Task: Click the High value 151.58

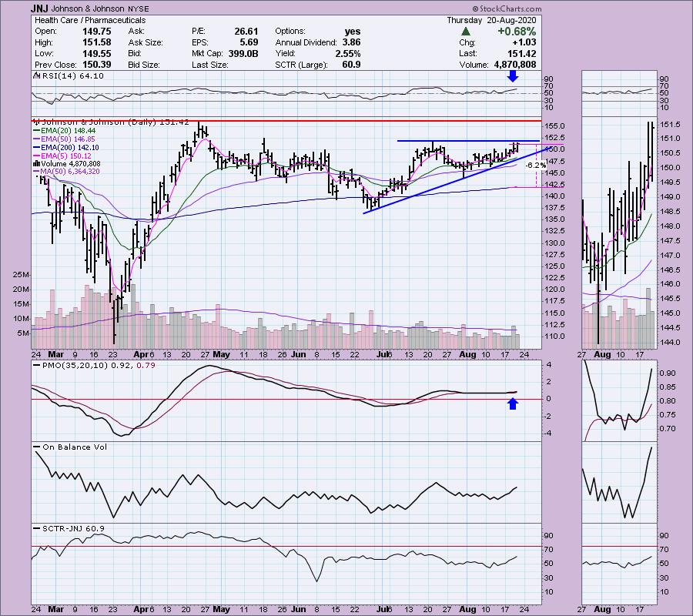Action: pos(97,42)
